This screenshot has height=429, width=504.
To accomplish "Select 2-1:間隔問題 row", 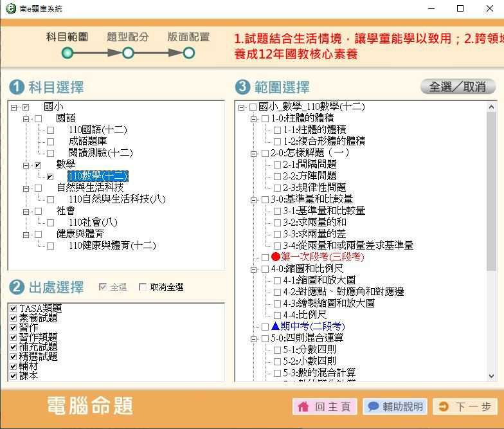I will [x=310, y=164].
